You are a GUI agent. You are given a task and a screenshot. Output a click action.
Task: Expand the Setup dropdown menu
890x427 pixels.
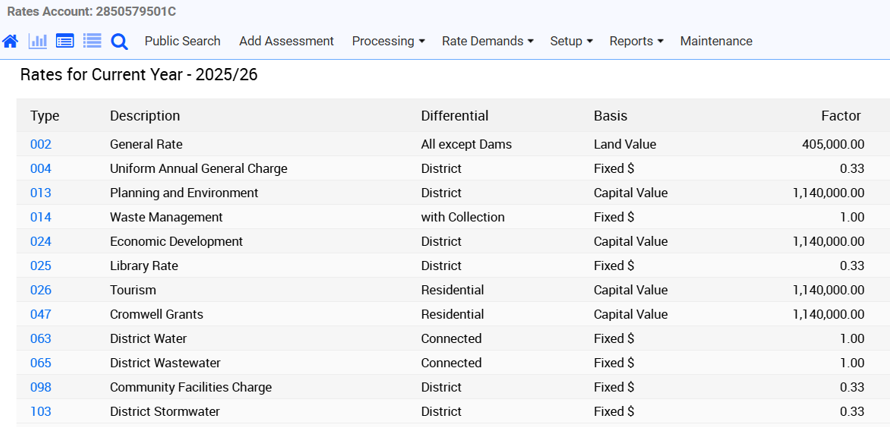coord(571,41)
